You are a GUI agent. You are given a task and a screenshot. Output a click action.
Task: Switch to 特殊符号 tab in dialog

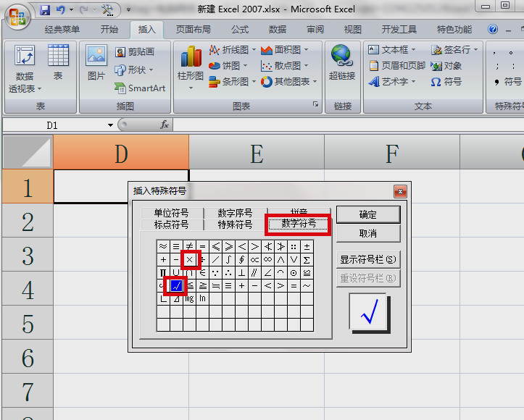[235, 224]
